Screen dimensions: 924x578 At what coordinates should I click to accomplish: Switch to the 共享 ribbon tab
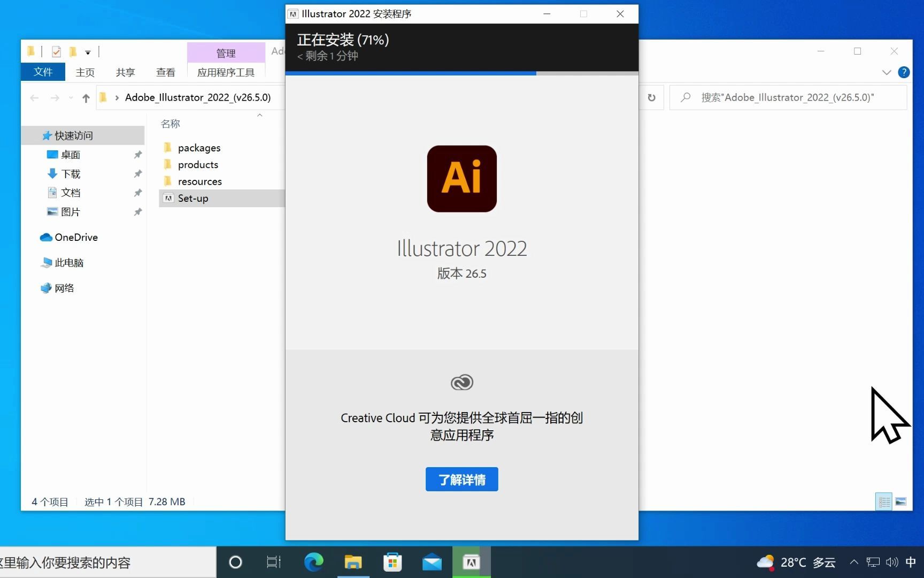pyautogui.click(x=125, y=72)
